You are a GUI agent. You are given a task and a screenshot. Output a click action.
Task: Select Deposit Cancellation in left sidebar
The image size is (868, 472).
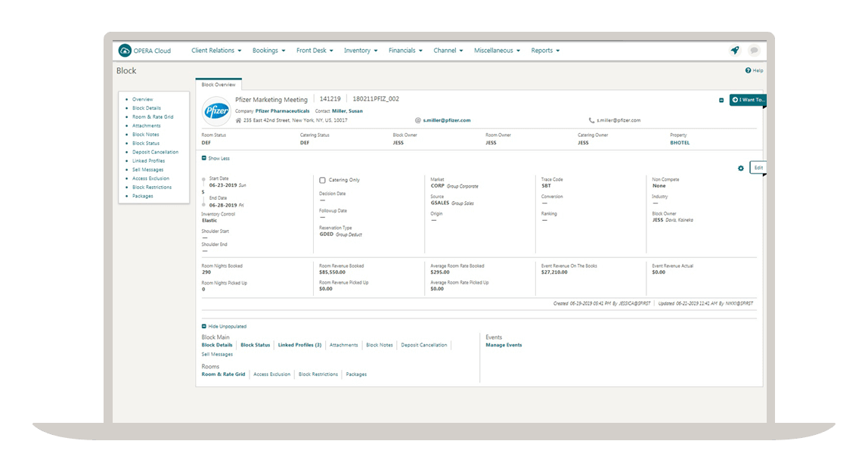click(x=155, y=152)
